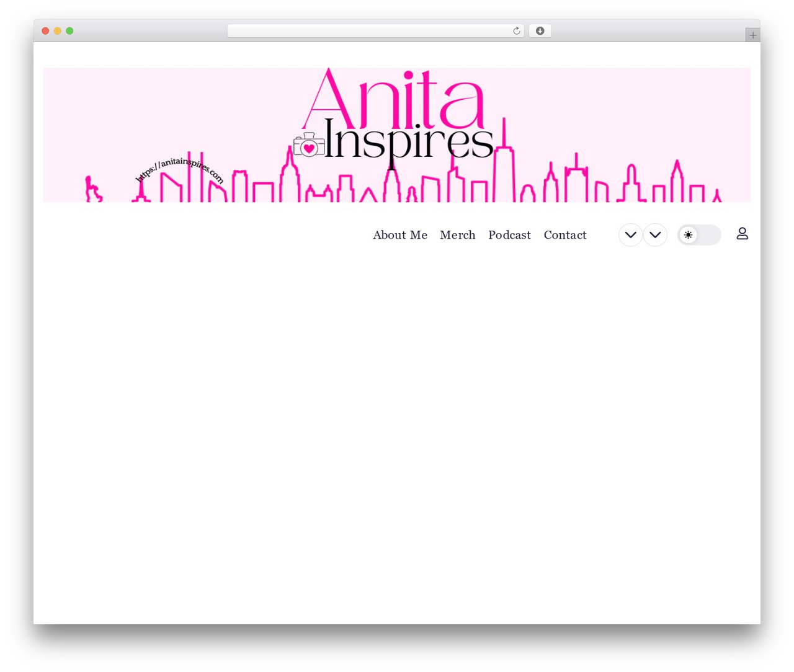The image size is (794, 672).
Task: Go to the Merch menu item
Action: (x=458, y=235)
